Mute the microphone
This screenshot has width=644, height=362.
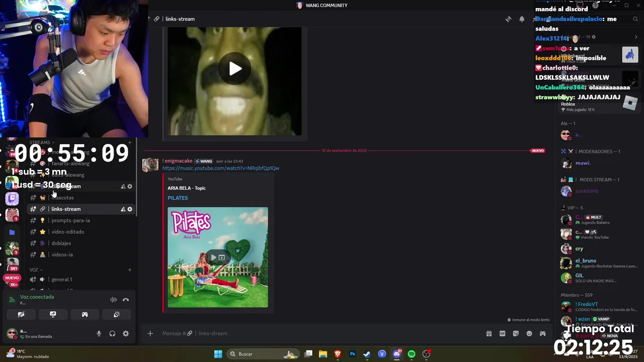tap(99, 334)
